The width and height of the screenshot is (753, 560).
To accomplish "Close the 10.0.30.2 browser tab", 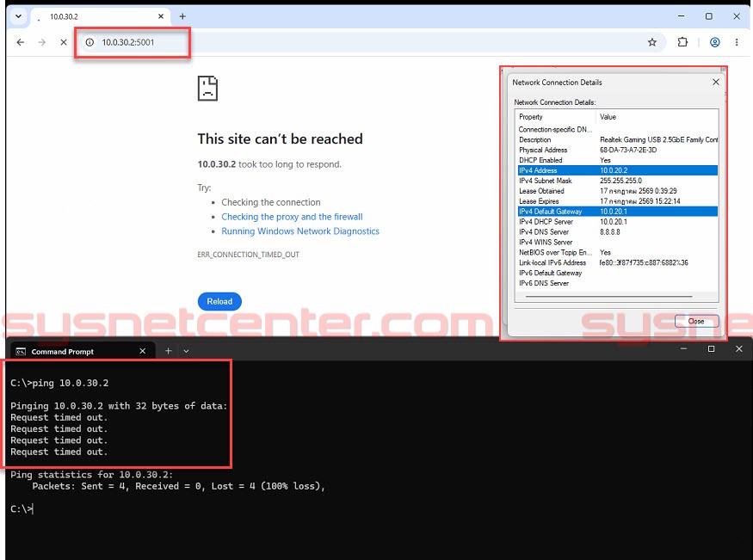I will tap(161, 16).
